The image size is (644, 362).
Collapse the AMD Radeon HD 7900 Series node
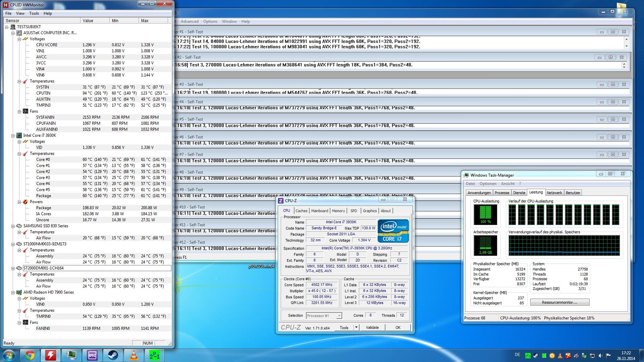[13, 293]
